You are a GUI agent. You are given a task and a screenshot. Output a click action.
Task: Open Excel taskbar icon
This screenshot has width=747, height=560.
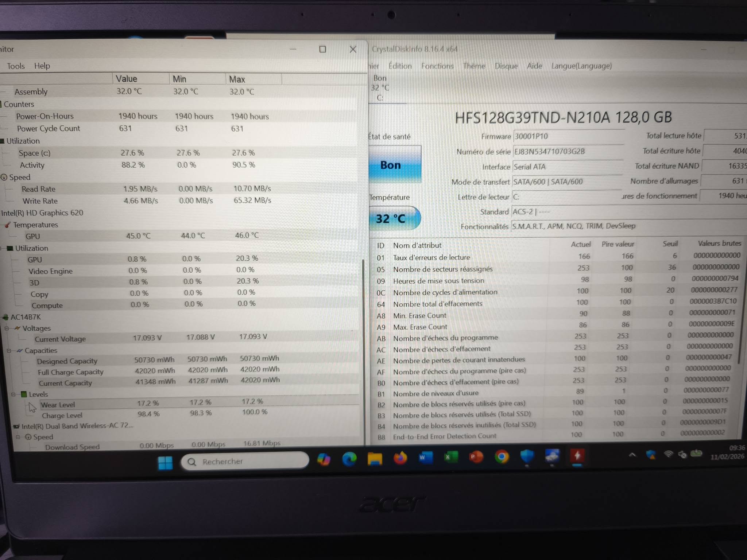[451, 457]
